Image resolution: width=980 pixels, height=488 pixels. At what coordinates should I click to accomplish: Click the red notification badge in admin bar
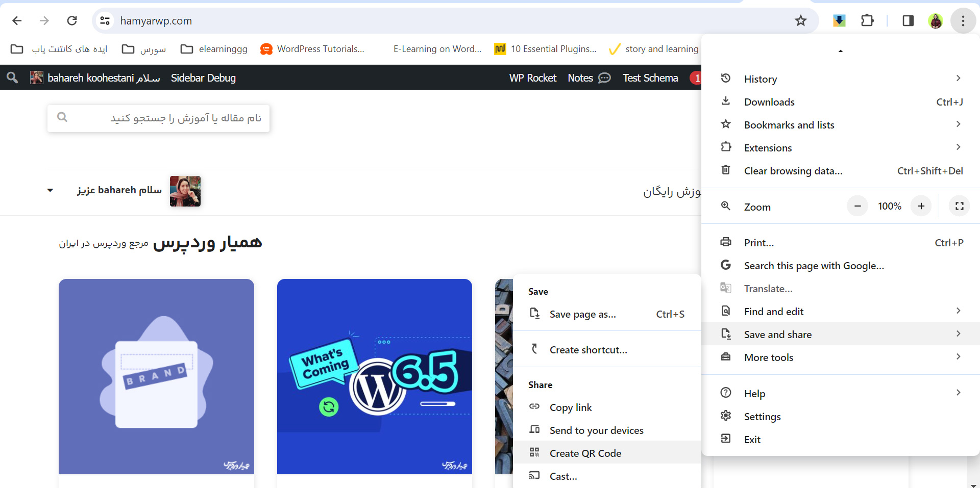coord(696,78)
